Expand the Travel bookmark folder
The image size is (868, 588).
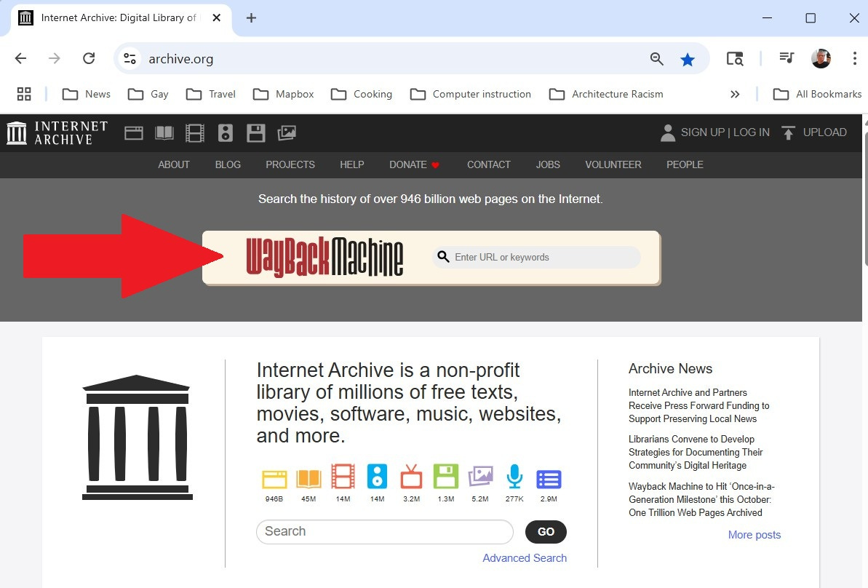(x=211, y=94)
